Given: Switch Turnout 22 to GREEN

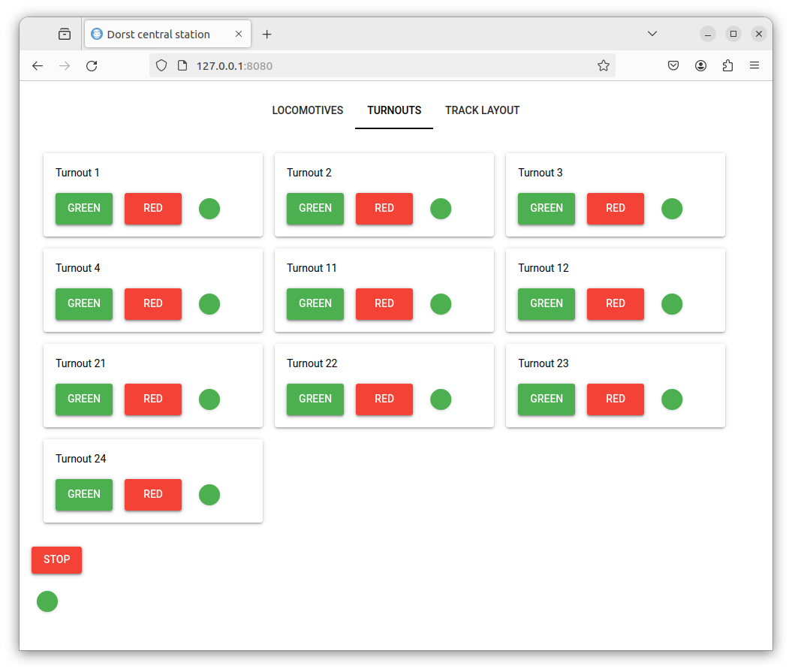Looking at the screenshot, I should [x=315, y=399].
